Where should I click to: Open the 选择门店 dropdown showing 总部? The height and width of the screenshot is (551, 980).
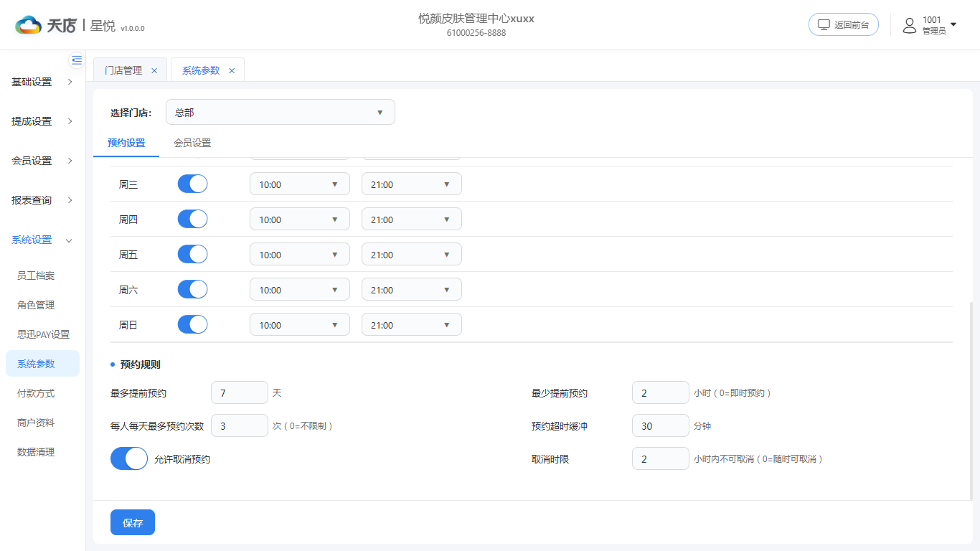pyautogui.click(x=281, y=112)
